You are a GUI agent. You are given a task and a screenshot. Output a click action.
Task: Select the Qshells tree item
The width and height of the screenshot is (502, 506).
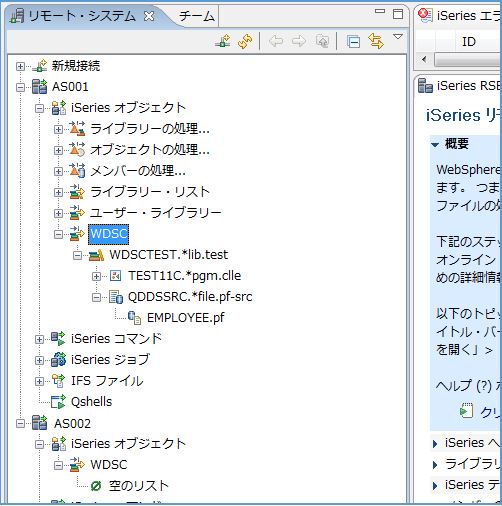click(91, 402)
